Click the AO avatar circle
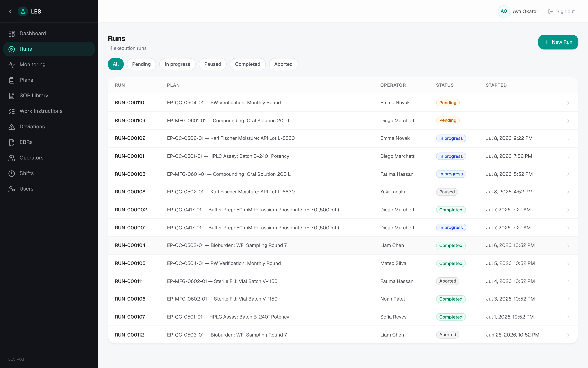 click(x=504, y=11)
